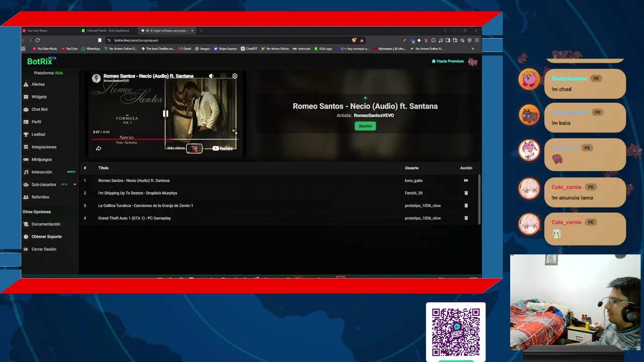The image size is (644, 362).
Task: Seek the video using the red progress bar
Action: tap(164, 139)
